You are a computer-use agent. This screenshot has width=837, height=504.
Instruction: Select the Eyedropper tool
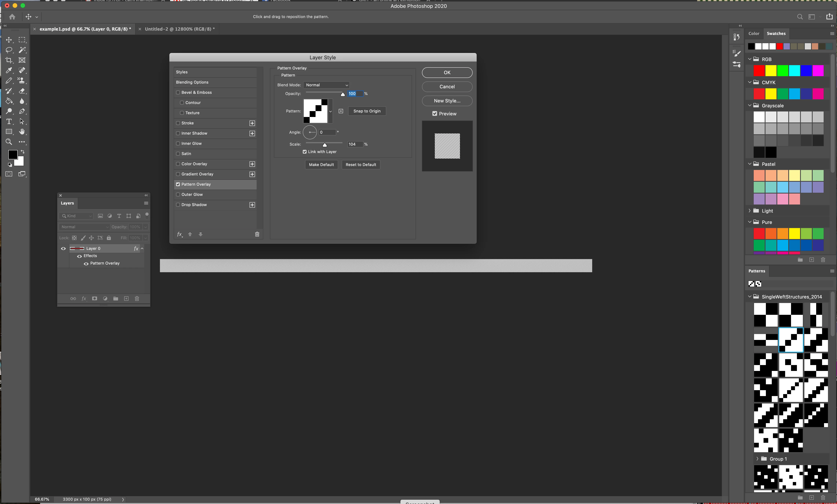[9, 70]
